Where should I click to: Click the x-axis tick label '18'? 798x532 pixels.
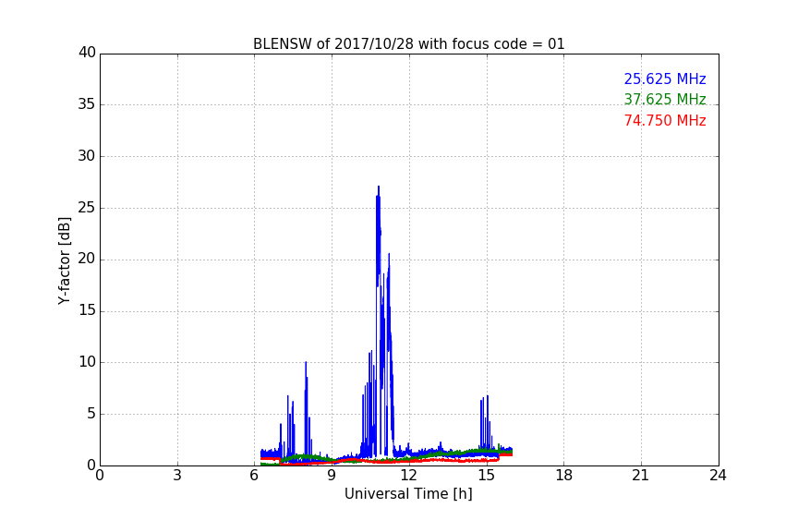564,476
